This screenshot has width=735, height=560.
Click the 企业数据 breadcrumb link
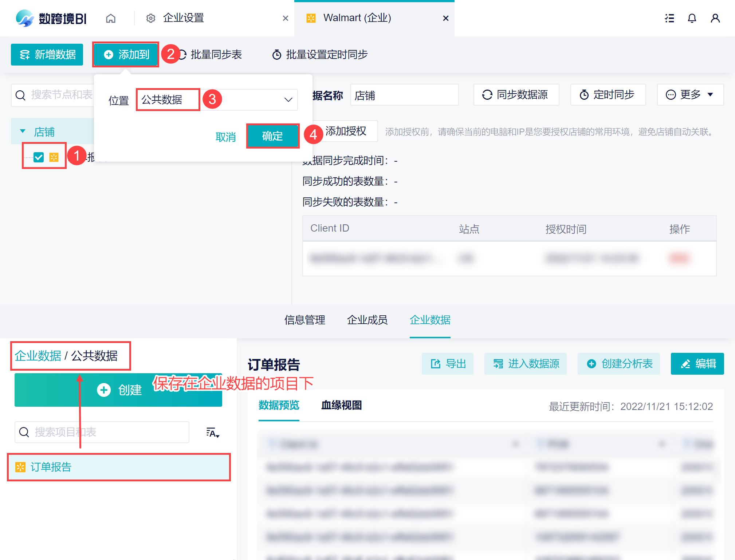pyautogui.click(x=38, y=356)
